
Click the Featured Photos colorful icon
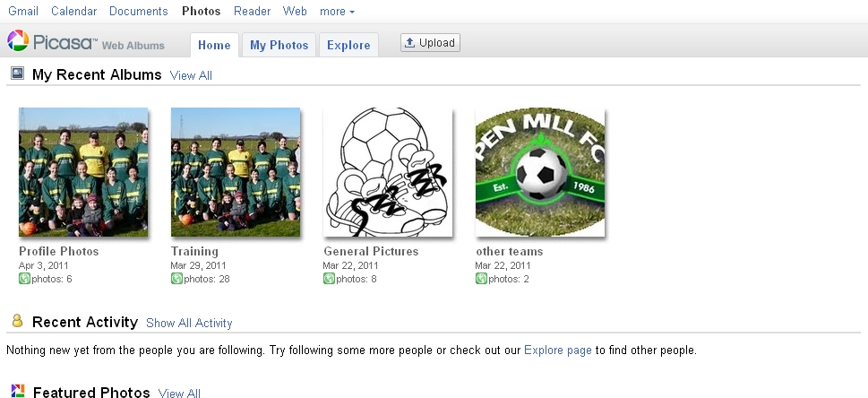pyautogui.click(x=18, y=390)
